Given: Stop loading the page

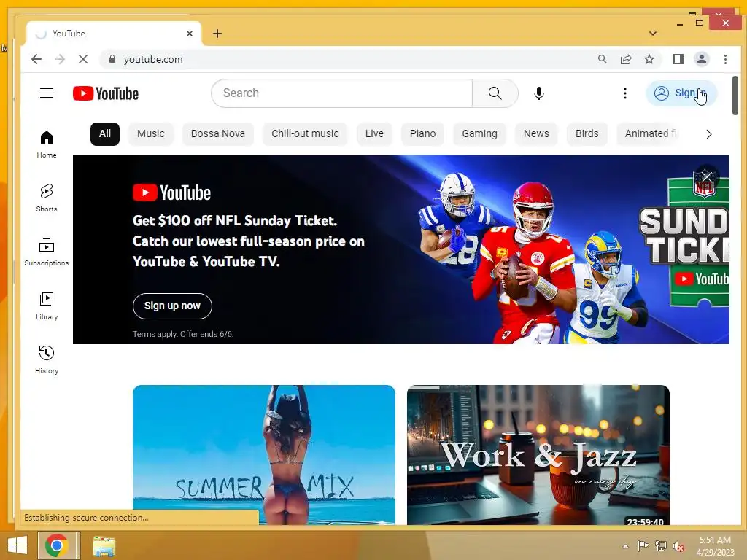Looking at the screenshot, I should click(x=83, y=60).
